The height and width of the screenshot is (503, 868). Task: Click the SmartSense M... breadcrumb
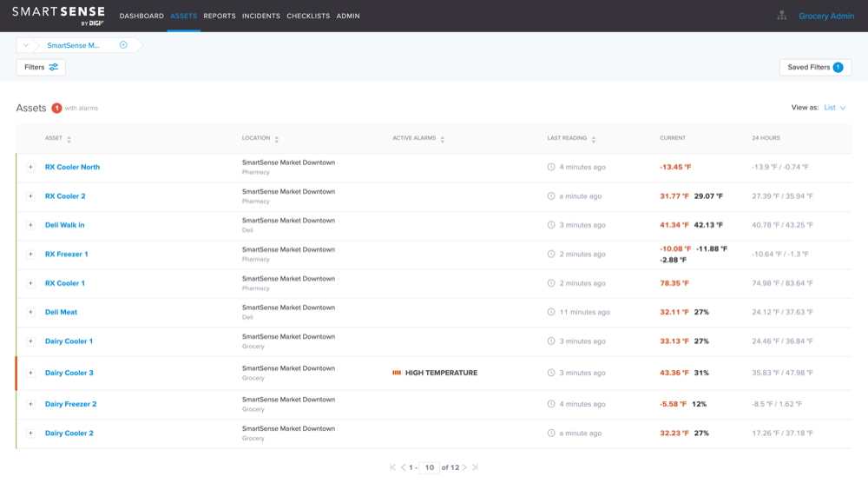(73, 45)
